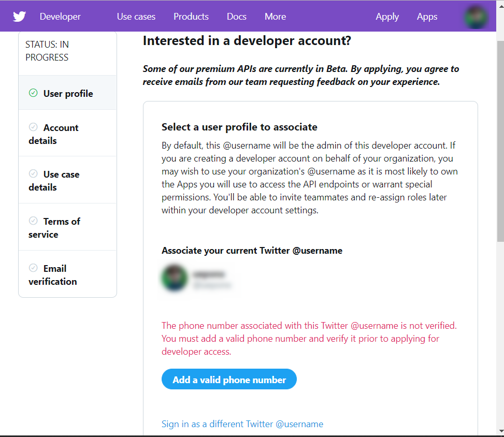
Task: Click the blurred associated user avatar
Action: pyautogui.click(x=175, y=278)
